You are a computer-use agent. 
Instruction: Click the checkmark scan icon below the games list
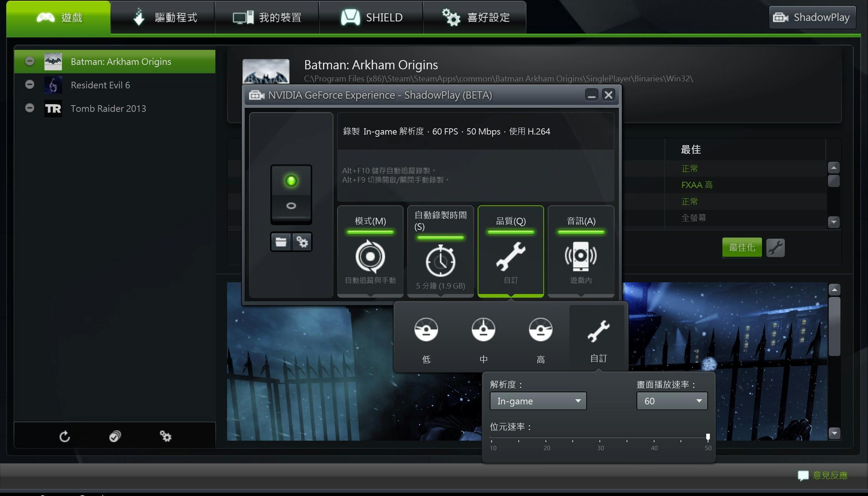click(115, 436)
